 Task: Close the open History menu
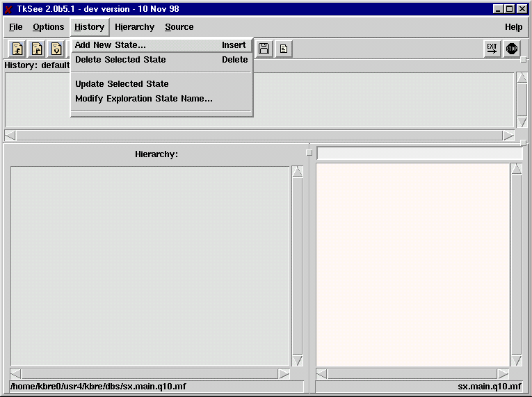click(x=89, y=27)
